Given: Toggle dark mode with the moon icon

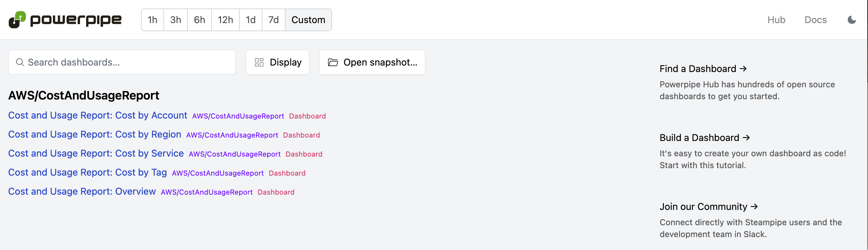Looking at the screenshot, I should 852,20.
